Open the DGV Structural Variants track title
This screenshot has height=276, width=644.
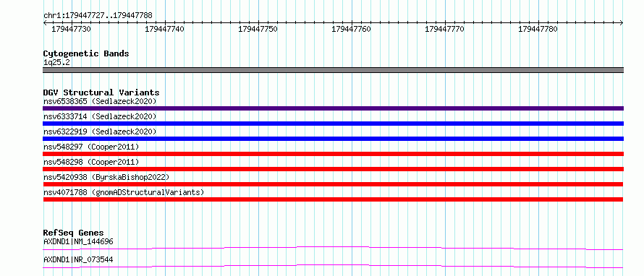point(101,92)
